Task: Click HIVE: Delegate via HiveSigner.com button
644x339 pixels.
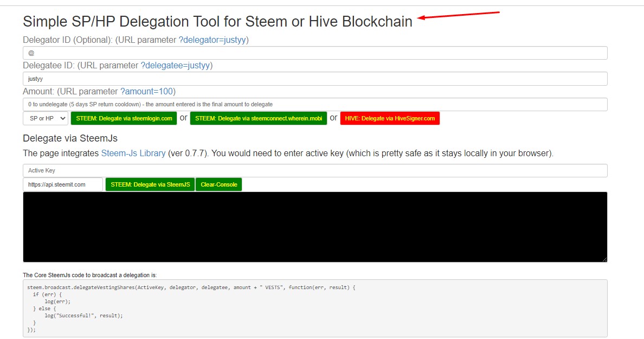Action: [390, 118]
